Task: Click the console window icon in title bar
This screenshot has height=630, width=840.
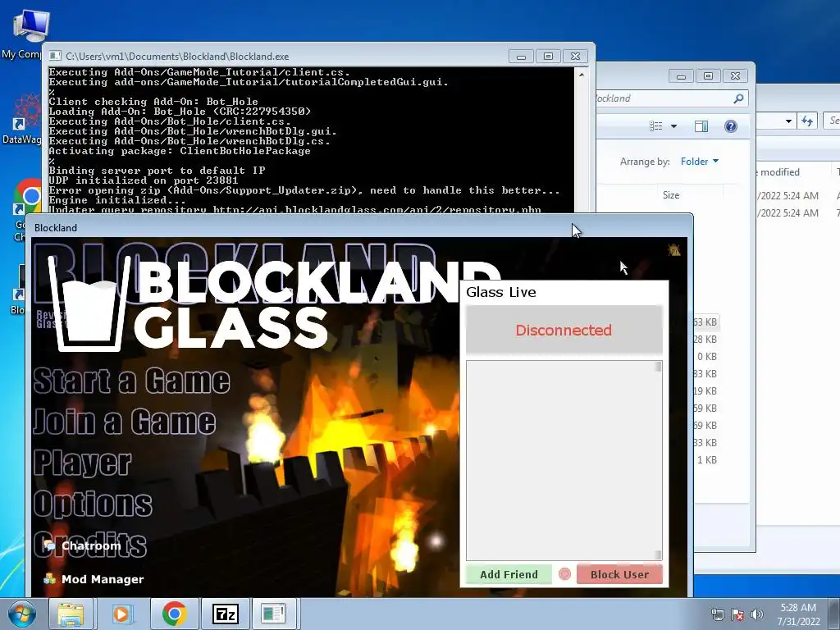Action: coord(55,56)
